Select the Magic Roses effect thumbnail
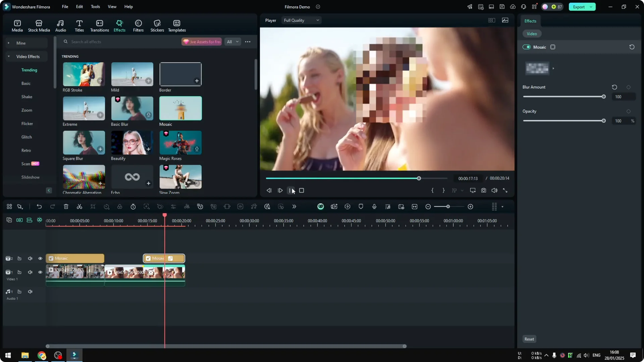The width and height of the screenshot is (644, 362). pyautogui.click(x=180, y=142)
